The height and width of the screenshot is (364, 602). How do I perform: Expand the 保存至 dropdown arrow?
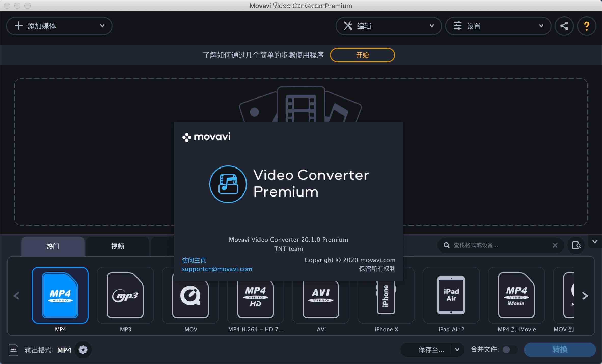pyautogui.click(x=457, y=350)
